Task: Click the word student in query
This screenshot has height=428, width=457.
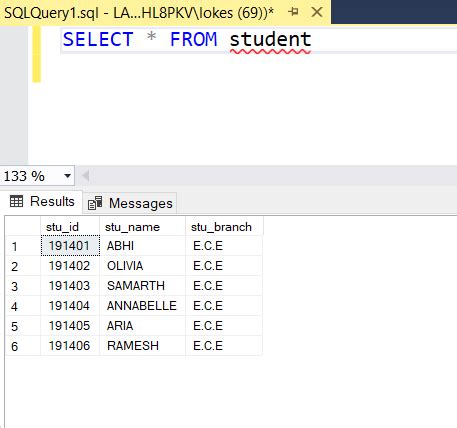Action: point(270,39)
